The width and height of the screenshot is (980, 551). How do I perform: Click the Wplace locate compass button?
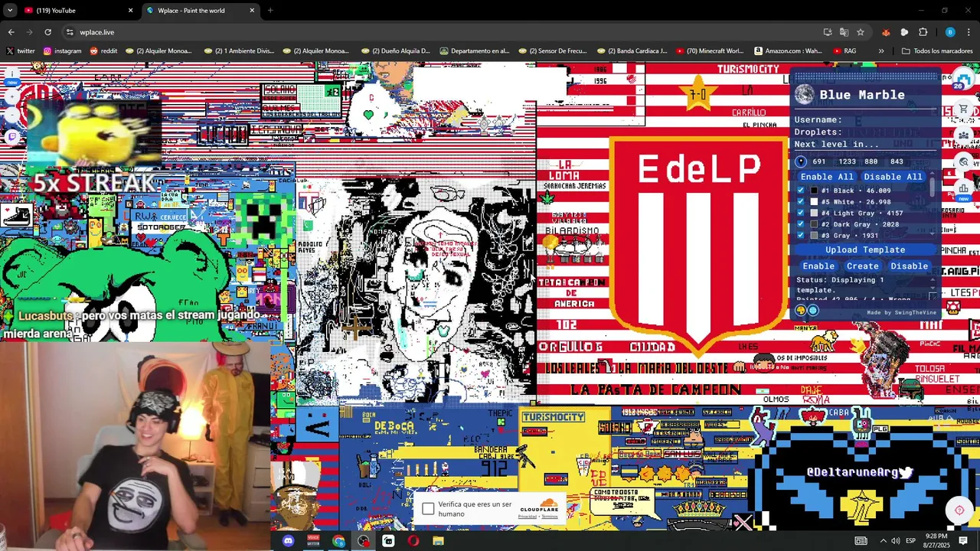959,510
